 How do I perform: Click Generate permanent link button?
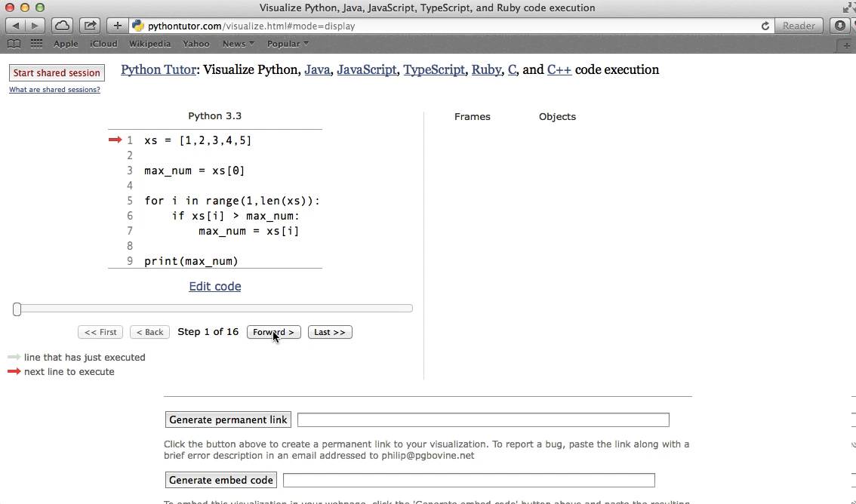[x=228, y=420]
